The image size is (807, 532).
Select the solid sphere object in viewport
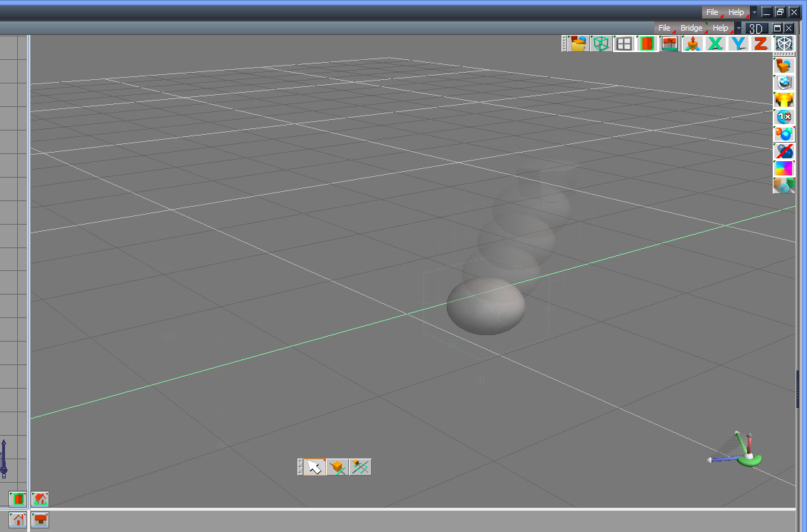(x=486, y=306)
